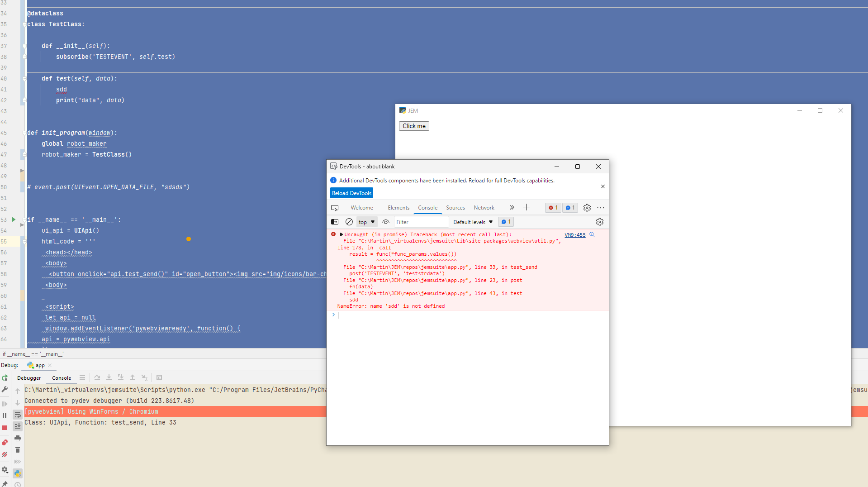Viewport: 868px width, 487px height.
Task: Add new DevTools tool plus icon
Action: [526, 207]
